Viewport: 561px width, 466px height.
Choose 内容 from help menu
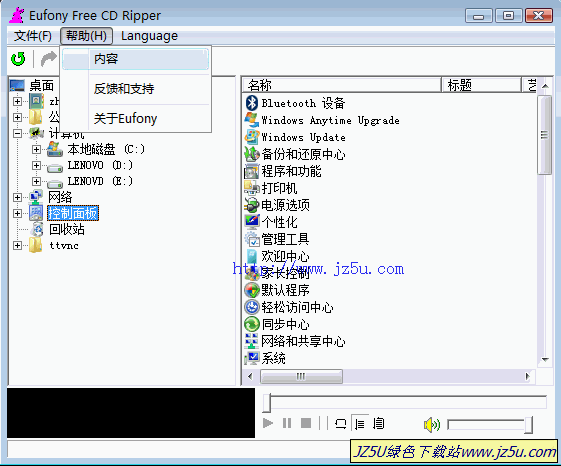(135, 59)
